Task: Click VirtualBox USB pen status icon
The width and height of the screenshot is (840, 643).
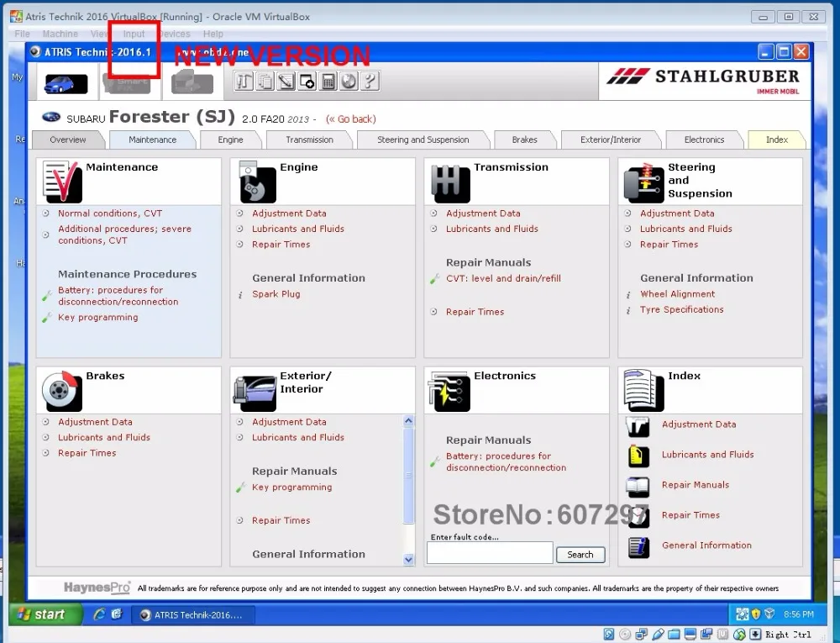Action: (658, 635)
